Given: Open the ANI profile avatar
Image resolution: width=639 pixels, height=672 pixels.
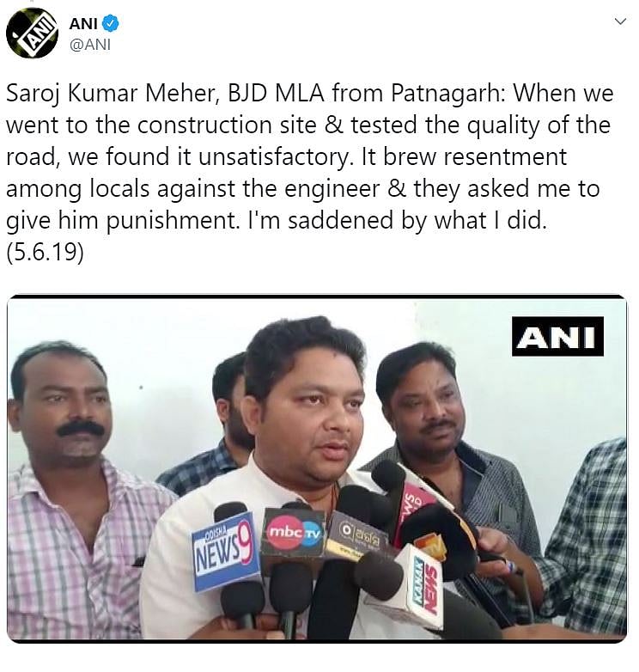Looking at the screenshot, I should [32, 33].
